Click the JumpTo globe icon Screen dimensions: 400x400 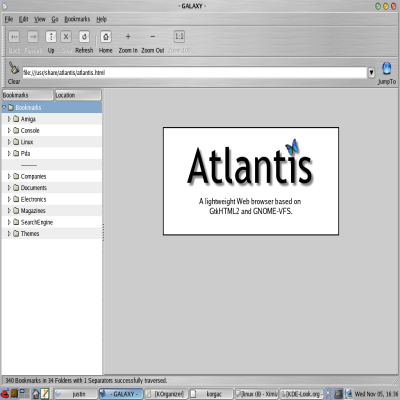[x=387, y=68]
